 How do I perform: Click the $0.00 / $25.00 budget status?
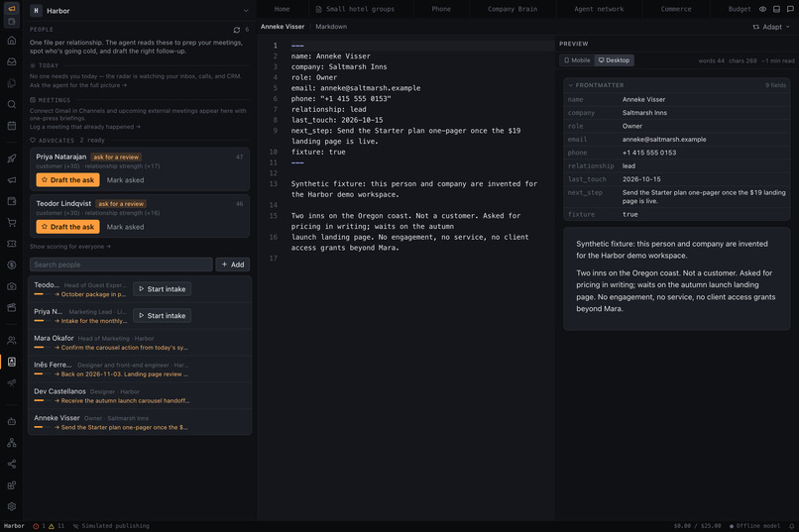[x=697, y=526]
